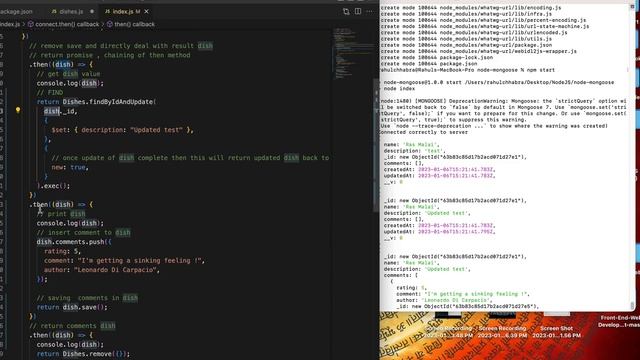Click '// remove save and directly deal with result' comment
This screenshot has width=640, height=360.
[121, 46]
